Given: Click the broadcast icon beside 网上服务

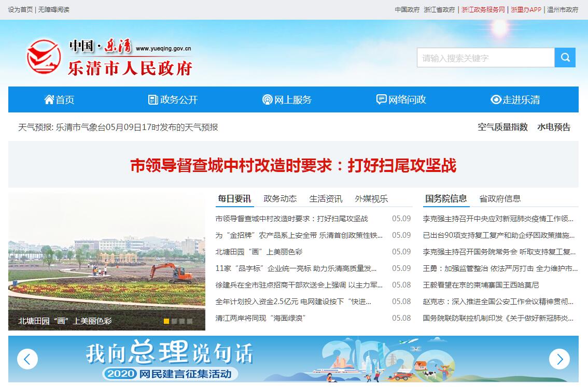Looking at the screenshot, I should (x=267, y=99).
